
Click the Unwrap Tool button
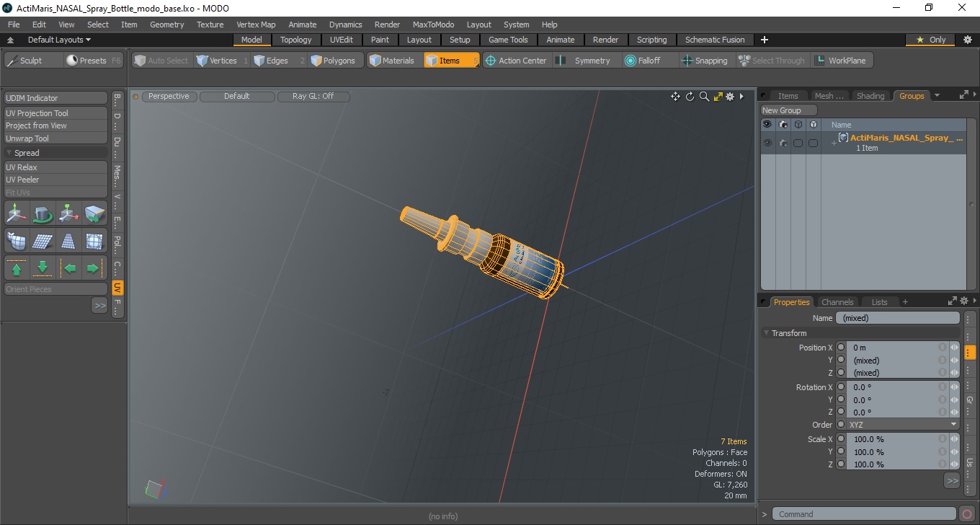coord(55,138)
